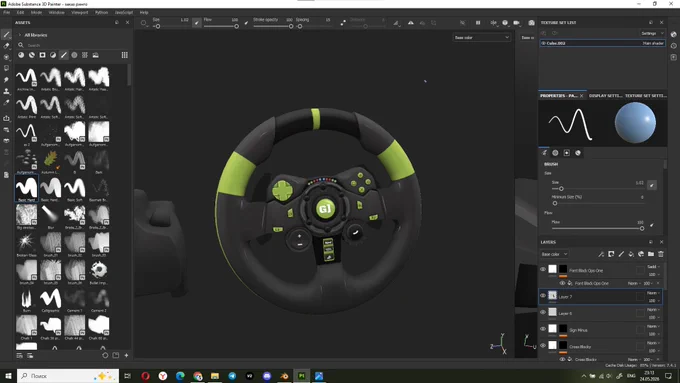Select the Autumn Leaf brush thumbnail
Image resolution: width=680 pixels, height=383 pixels.
coord(50,162)
